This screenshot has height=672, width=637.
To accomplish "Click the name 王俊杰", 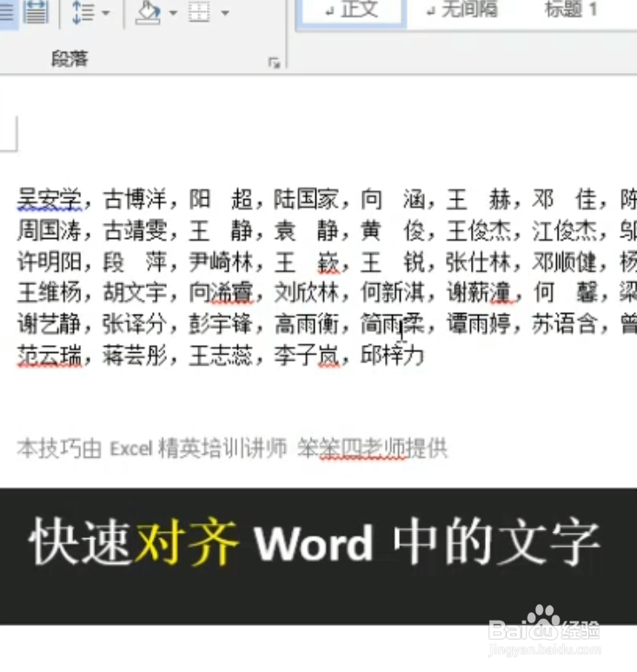I will [479, 230].
